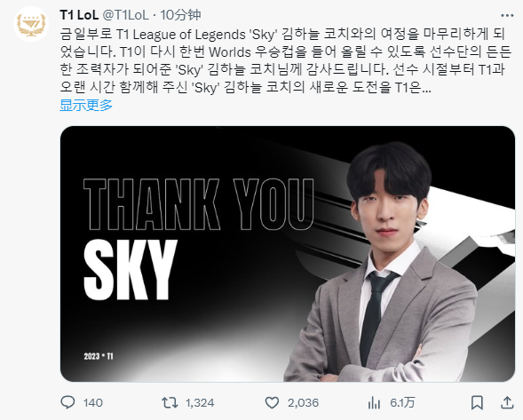Viewport: 523px width, 420px height.
Task: Click the retweet arrows icon
Action: pos(170,402)
